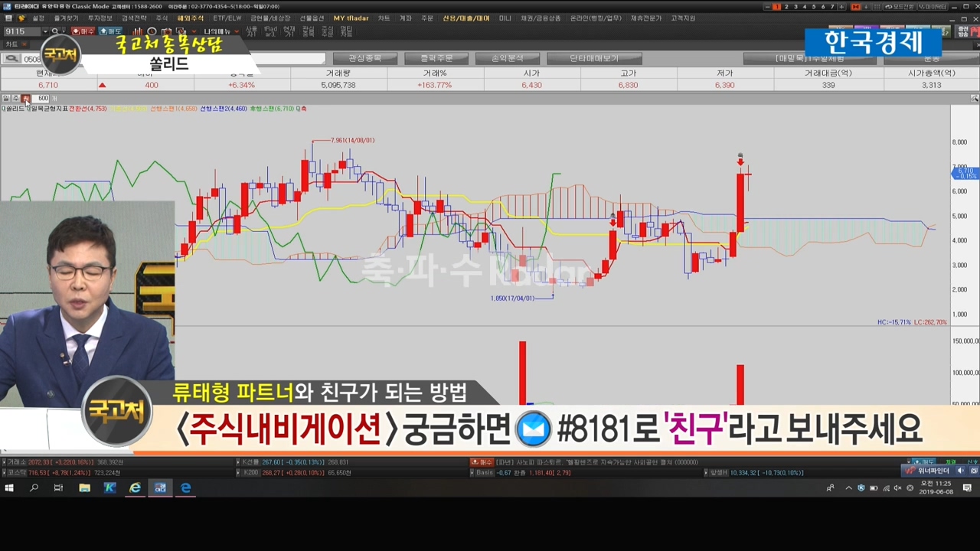
Task: Switch chart to weekly (주) period
Action: click(15, 98)
